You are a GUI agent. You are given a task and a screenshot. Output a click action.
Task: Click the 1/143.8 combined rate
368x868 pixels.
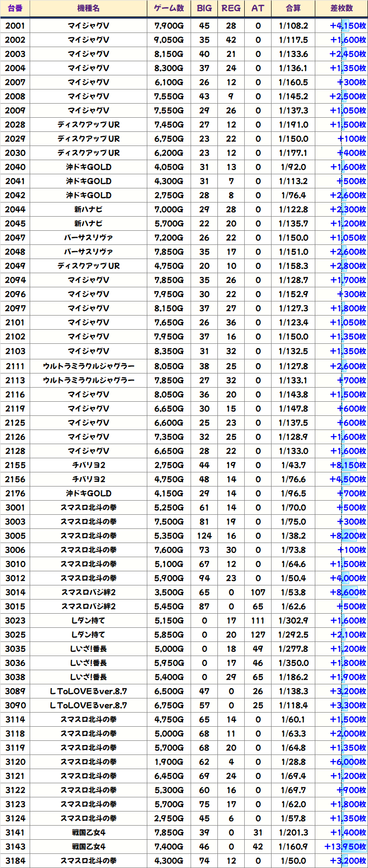[293, 395]
